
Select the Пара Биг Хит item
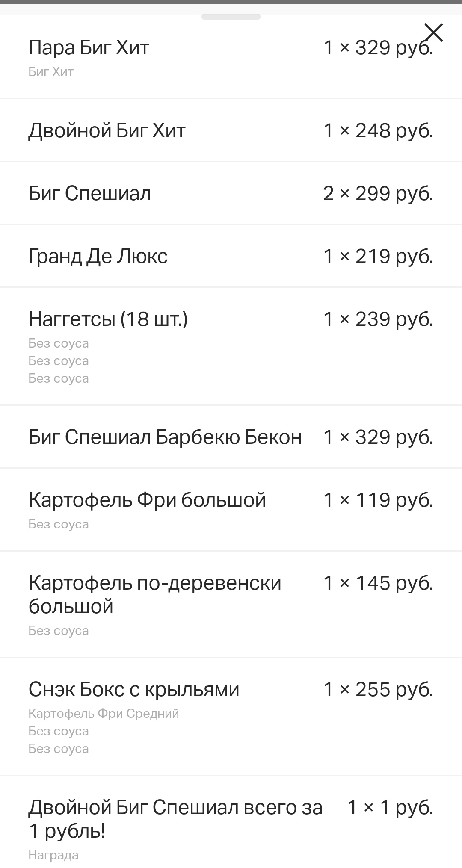pos(89,47)
